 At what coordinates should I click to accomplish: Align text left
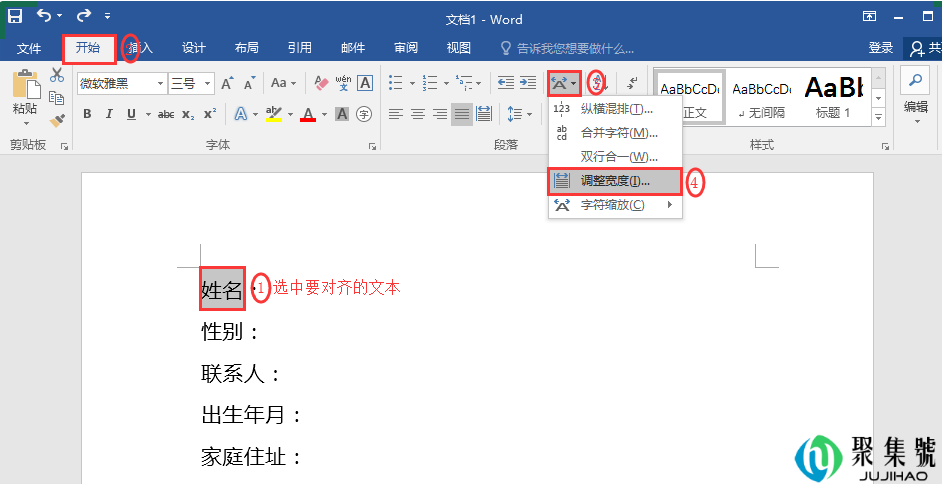395,114
